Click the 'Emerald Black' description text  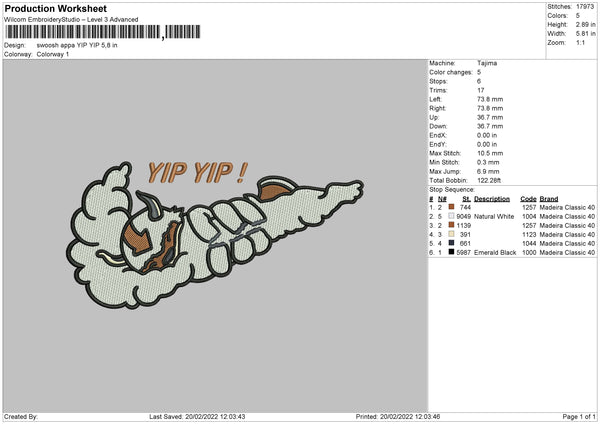[495, 253]
